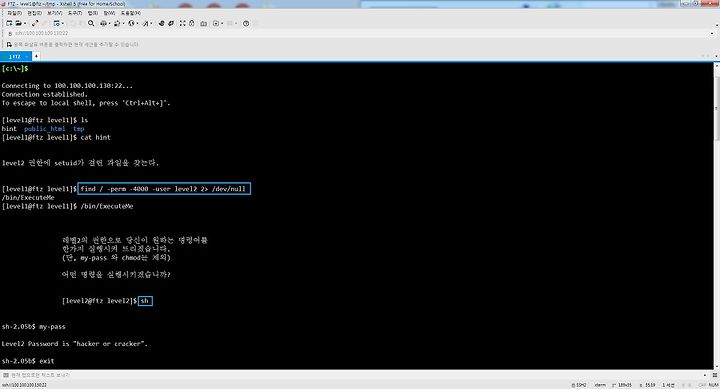Screen dimensions: 720x389
Task: Click the /bin/ExecuteMe find result line
Action: click(x=28, y=197)
